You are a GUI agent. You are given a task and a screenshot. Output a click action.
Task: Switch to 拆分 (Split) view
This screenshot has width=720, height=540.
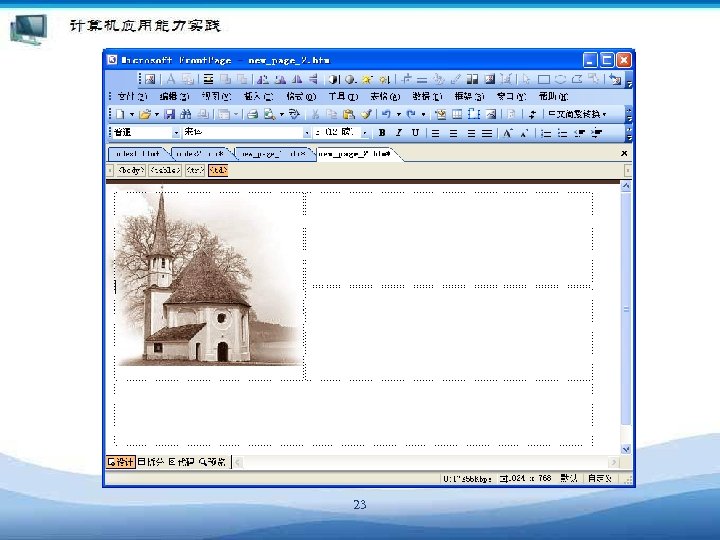[x=151, y=461]
